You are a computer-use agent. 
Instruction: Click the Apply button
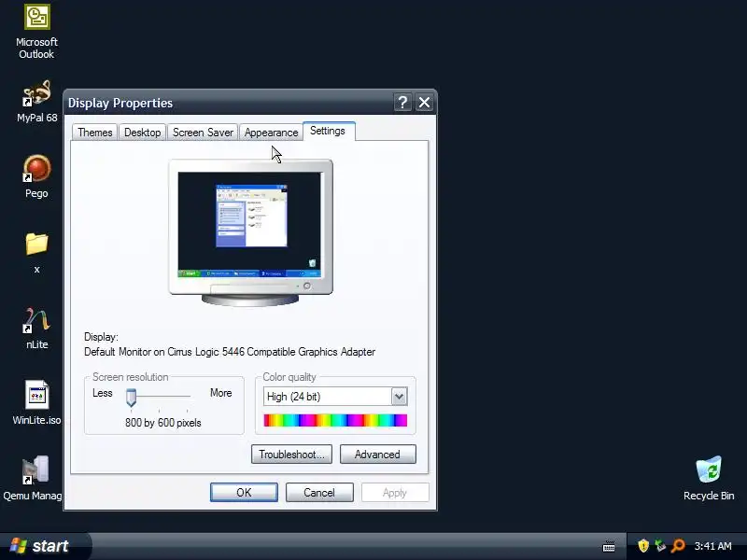[395, 493]
